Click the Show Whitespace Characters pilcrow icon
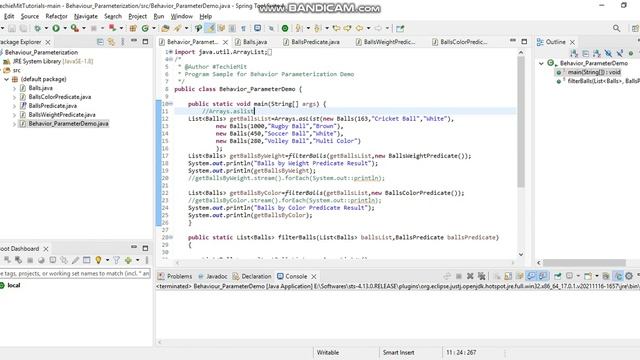This screenshot has height=360, width=640. [x=244, y=28]
